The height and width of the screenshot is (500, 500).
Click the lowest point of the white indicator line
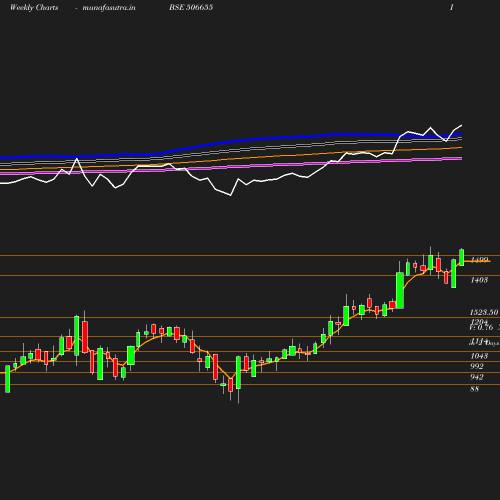click(x=230, y=195)
